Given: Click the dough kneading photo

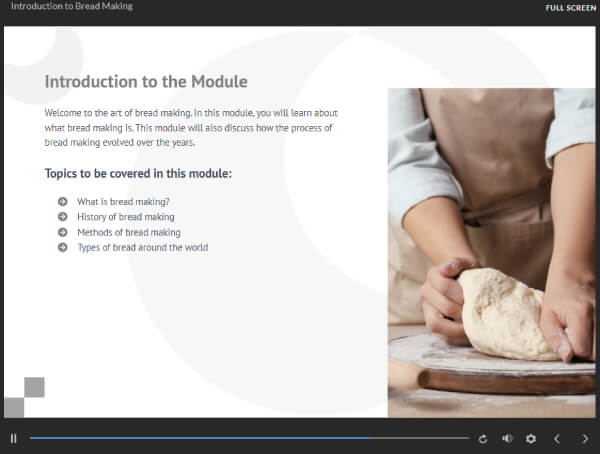Looking at the screenshot, I should pos(492,253).
